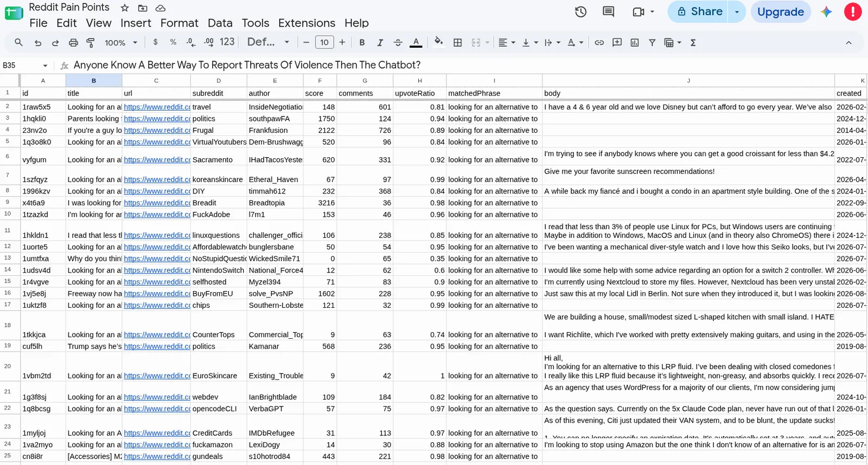Increase font size with plus button

342,42
